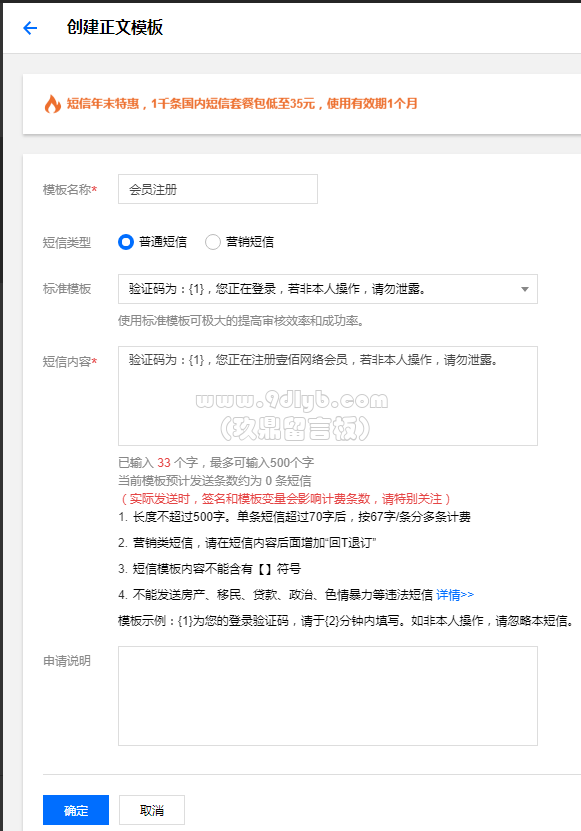Click the 模板名称 input field

(x=218, y=189)
